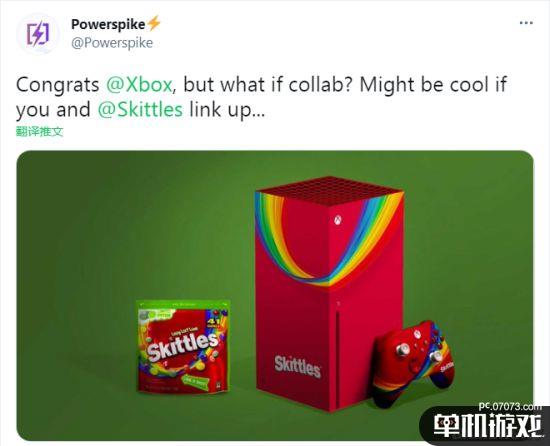Viewport: 550px width, 446px height.
Task: Open the tweet's attached image
Action: tap(275, 296)
